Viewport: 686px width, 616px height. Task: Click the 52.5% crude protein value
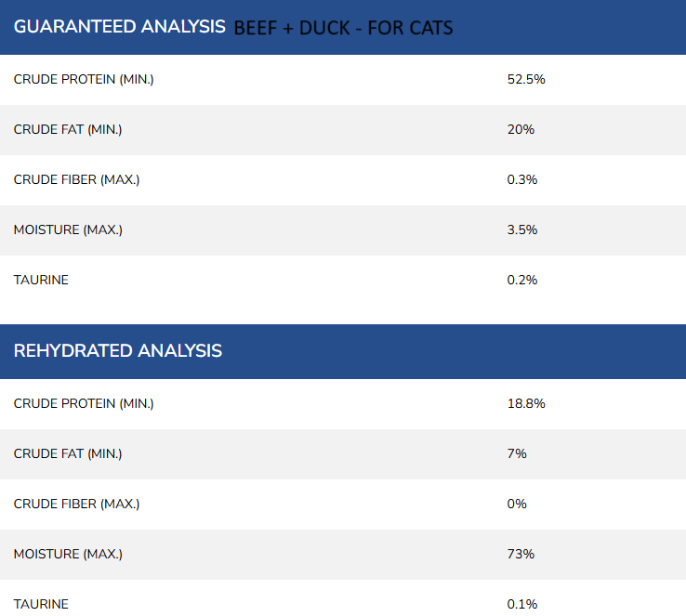coord(526,80)
